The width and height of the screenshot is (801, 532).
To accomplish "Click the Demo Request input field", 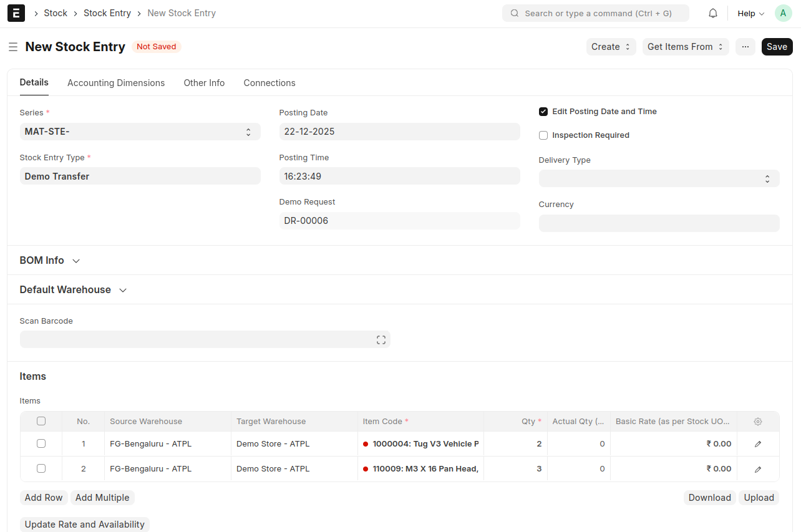I will [x=399, y=221].
